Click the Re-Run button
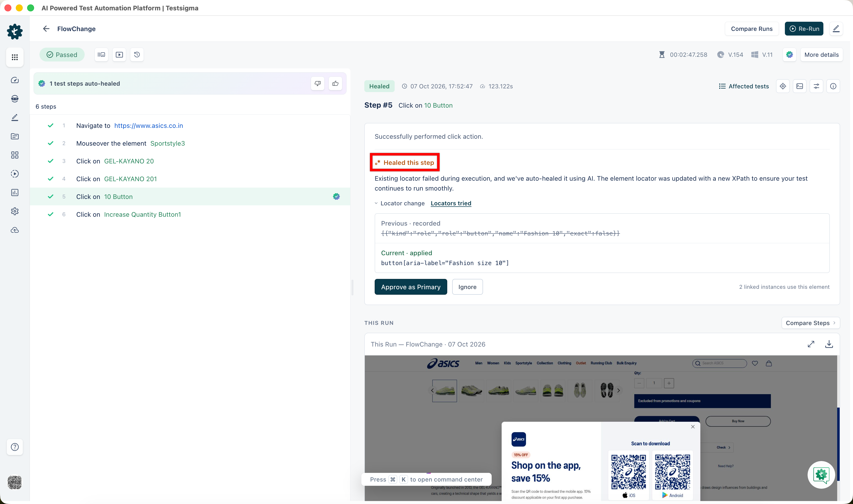Viewport: 853px width, 504px height. click(x=804, y=29)
